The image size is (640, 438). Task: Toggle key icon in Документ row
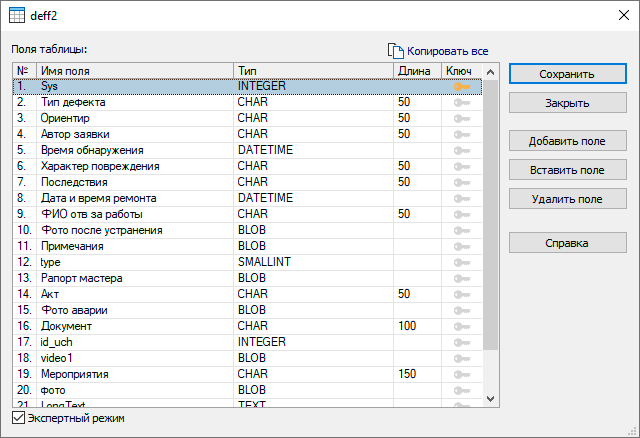[462, 327]
